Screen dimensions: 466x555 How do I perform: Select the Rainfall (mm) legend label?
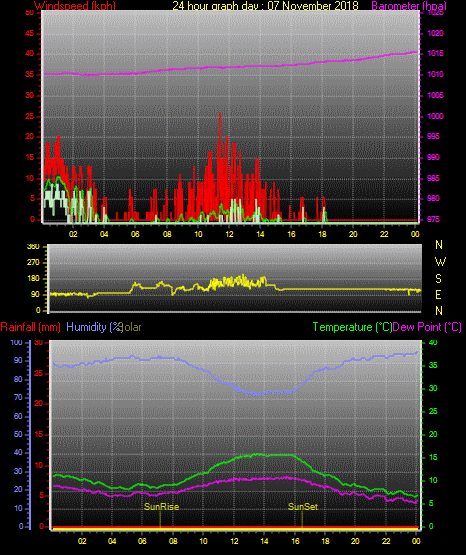30,327
